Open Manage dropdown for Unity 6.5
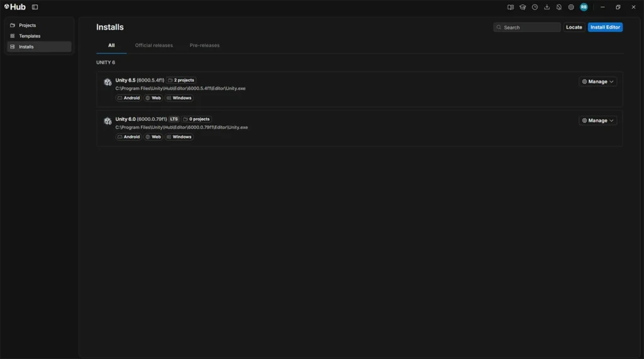This screenshot has width=644, height=359. click(x=597, y=82)
